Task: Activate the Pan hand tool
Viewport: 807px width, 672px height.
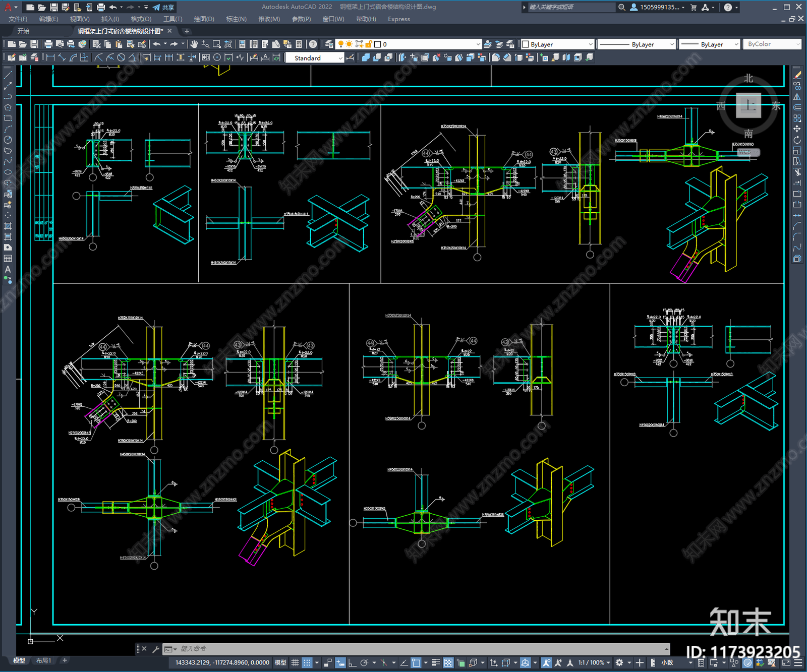Action: tap(194, 44)
